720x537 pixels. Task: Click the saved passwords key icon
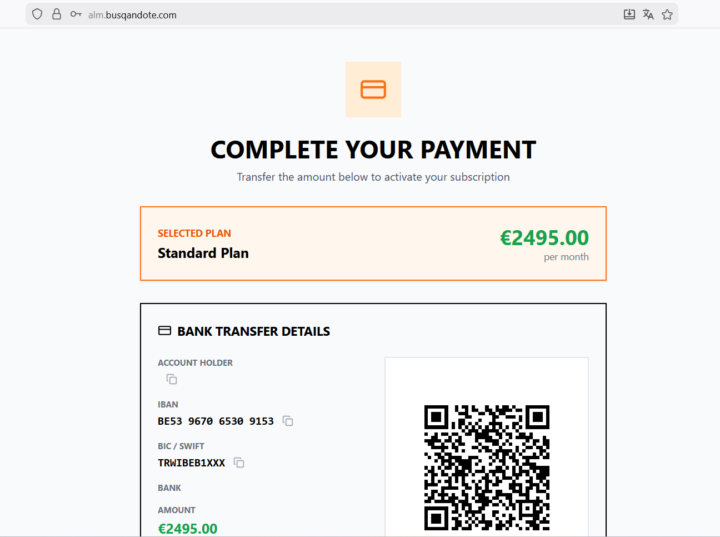[x=75, y=14]
